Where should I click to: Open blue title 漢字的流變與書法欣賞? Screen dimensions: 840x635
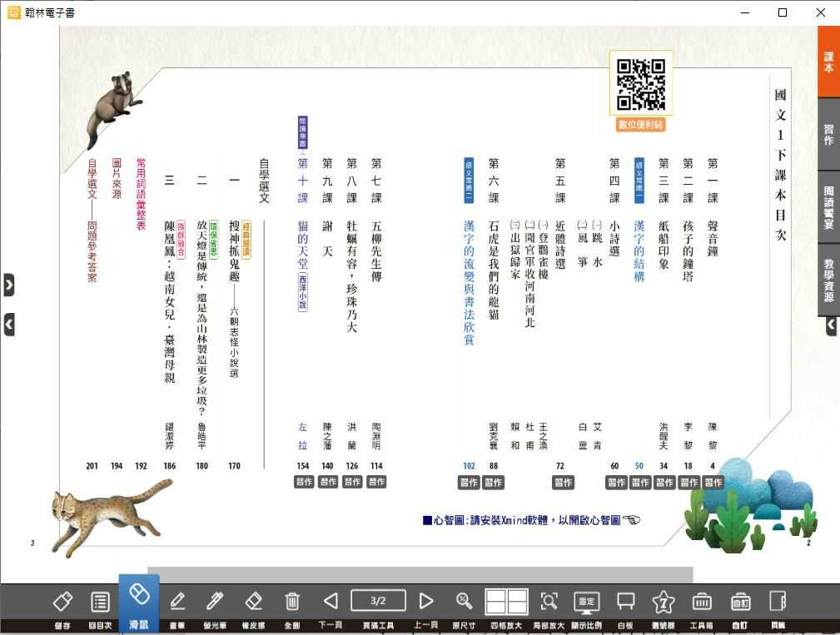click(469, 283)
